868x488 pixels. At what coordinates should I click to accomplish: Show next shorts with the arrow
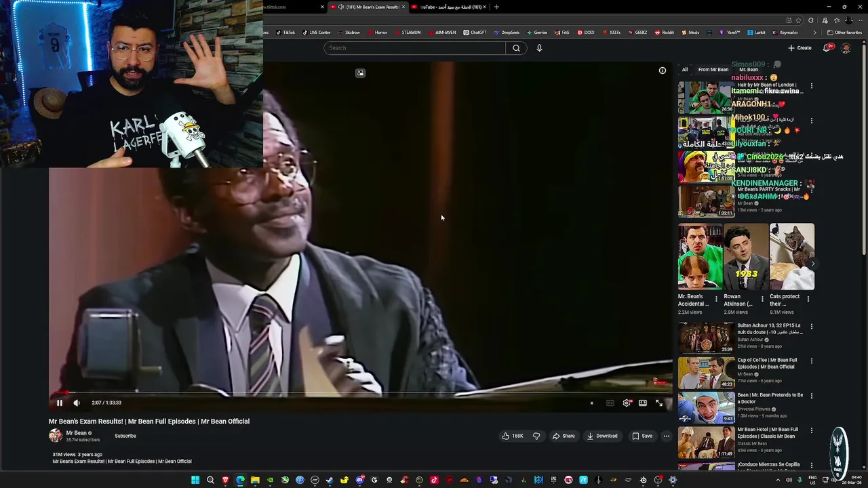click(813, 264)
